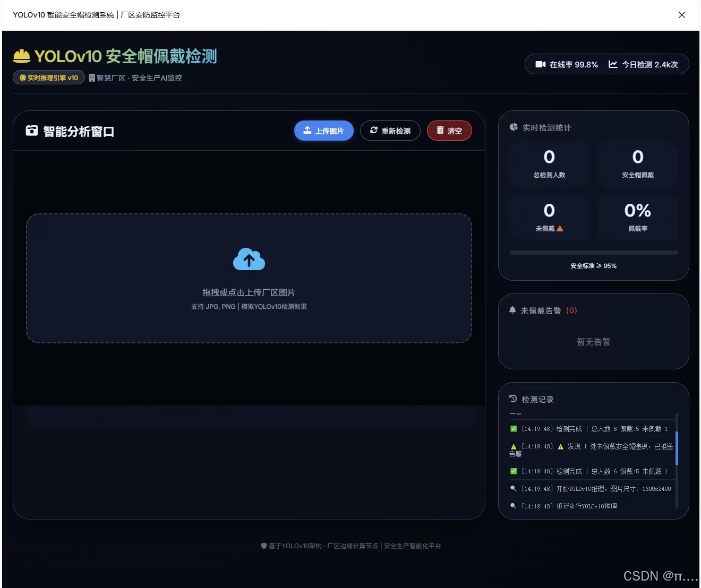Image resolution: width=701 pixels, height=588 pixels.
Task: Click the 上传图片 upload button
Action: pos(324,131)
